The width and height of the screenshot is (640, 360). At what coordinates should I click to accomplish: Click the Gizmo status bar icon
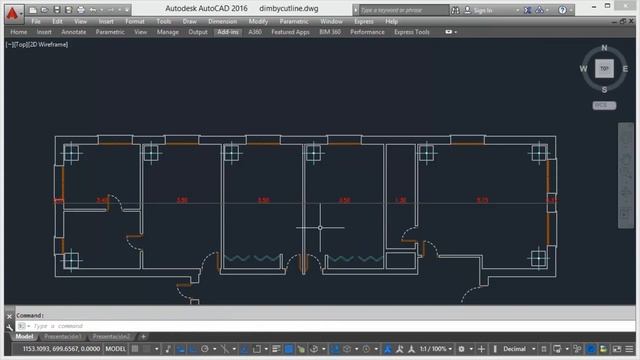pos(366,349)
